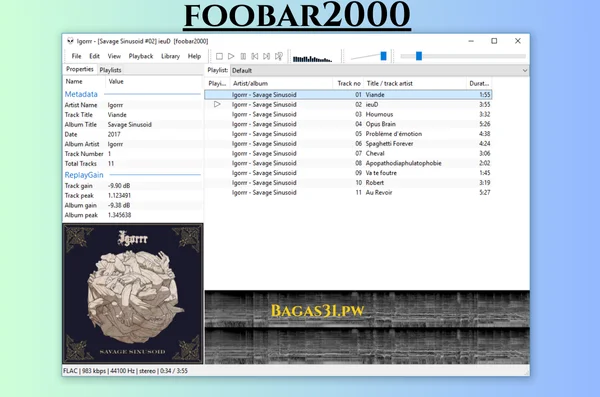The width and height of the screenshot is (600, 397).
Task: Click the Album peak 1.345638 row
Action: (x=133, y=215)
